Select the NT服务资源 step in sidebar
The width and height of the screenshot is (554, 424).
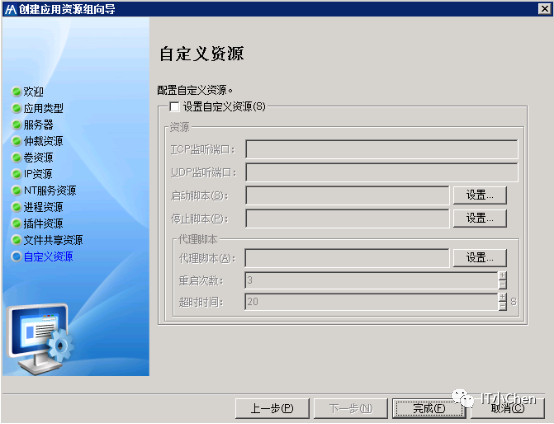[50, 190]
